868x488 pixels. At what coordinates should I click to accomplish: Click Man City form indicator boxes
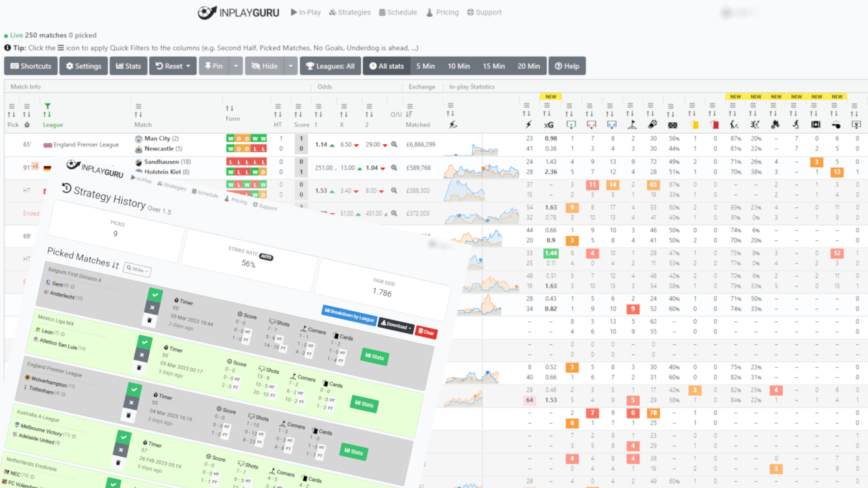pyautogui.click(x=247, y=138)
